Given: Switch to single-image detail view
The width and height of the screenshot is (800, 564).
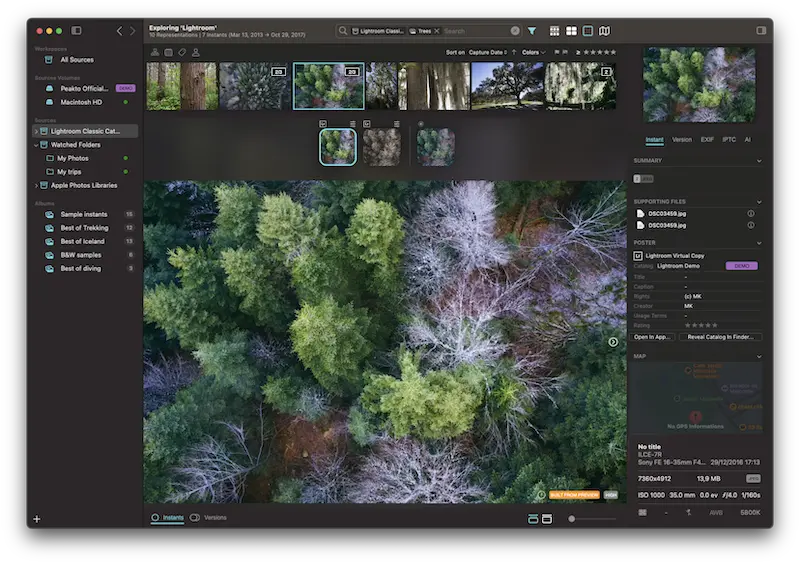Looking at the screenshot, I should (588, 31).
